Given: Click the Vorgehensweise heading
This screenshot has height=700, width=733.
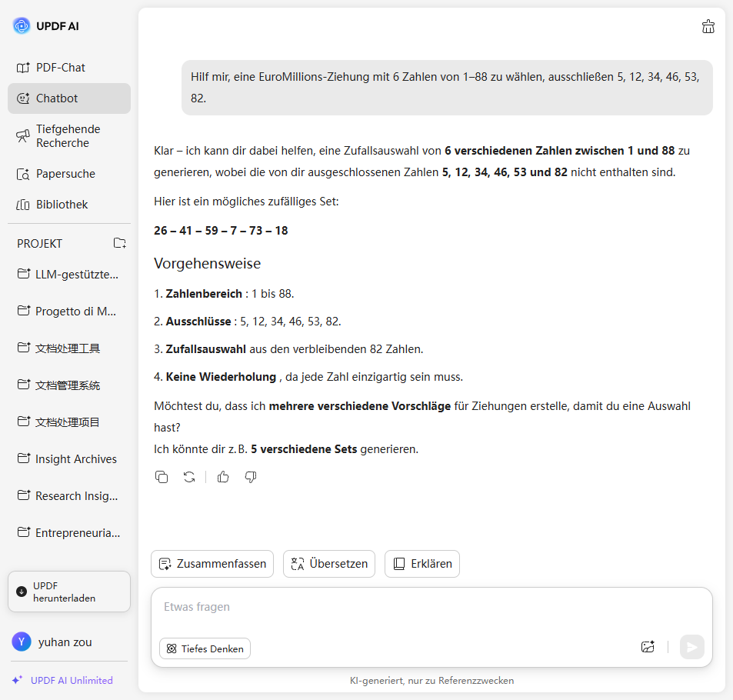Looking at the screenshot, I should click(207, 263).
